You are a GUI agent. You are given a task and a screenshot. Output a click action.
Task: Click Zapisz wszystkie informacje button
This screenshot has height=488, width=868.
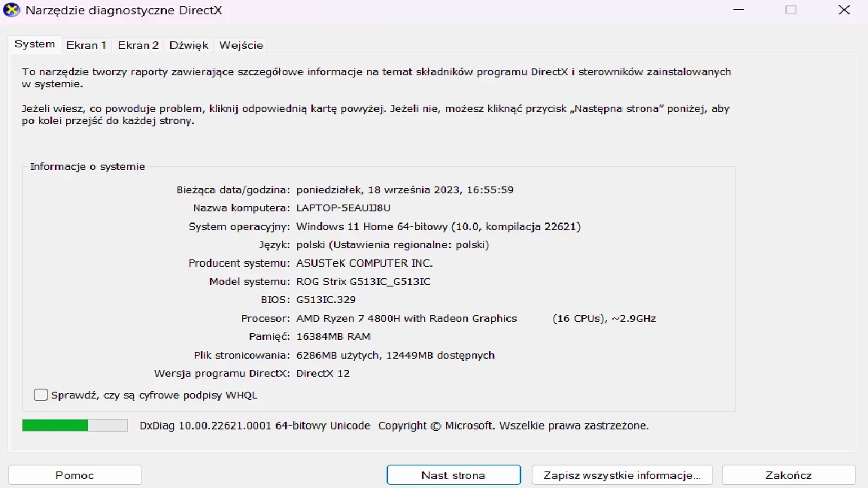click(622, 475)
